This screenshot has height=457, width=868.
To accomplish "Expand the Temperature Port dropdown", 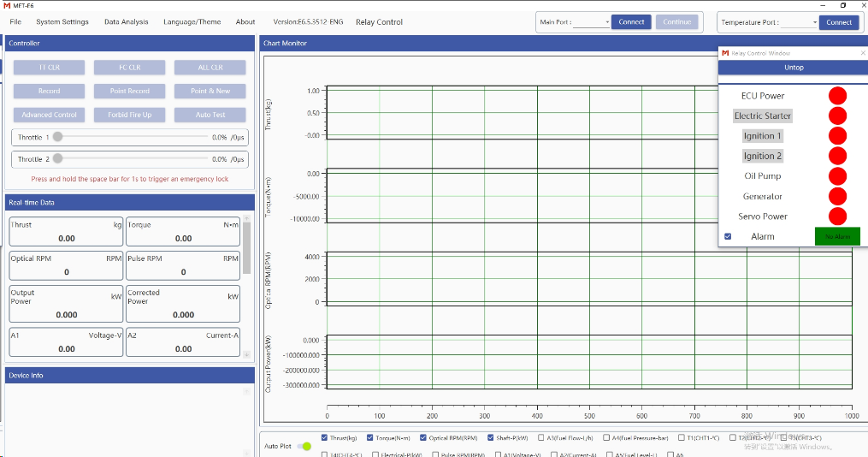I will pos(800,23).
